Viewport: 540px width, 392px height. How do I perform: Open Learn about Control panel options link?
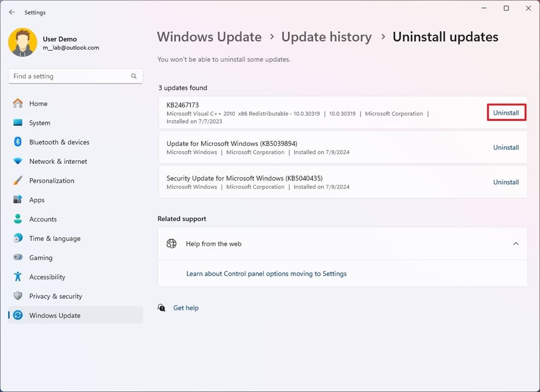click(x=266, y=273)
